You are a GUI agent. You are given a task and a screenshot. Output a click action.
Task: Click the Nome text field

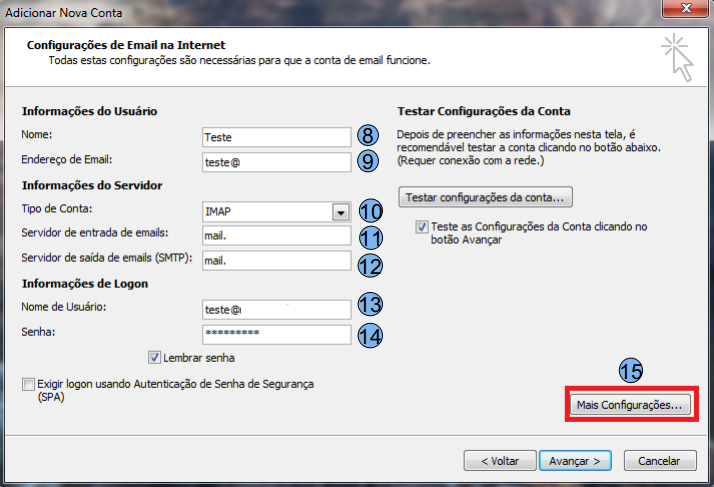[x=275, y=137]
